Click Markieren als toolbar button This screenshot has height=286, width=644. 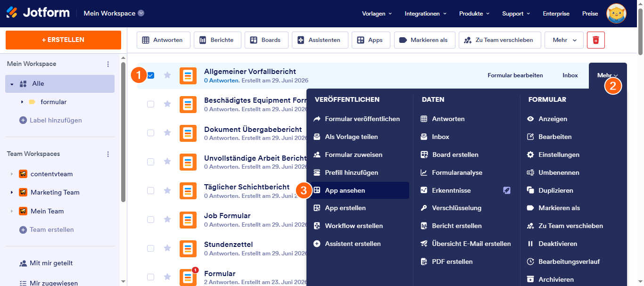pos(424,40)
